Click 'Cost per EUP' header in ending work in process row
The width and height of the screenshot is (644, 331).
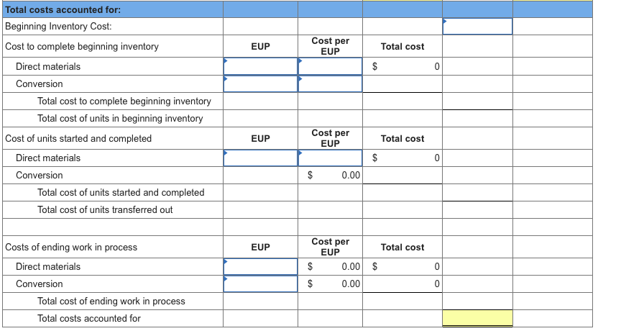(330, 247)
